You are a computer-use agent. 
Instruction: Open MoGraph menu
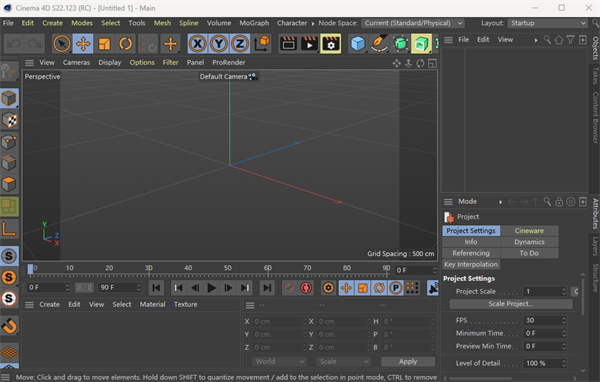(254, 23)
